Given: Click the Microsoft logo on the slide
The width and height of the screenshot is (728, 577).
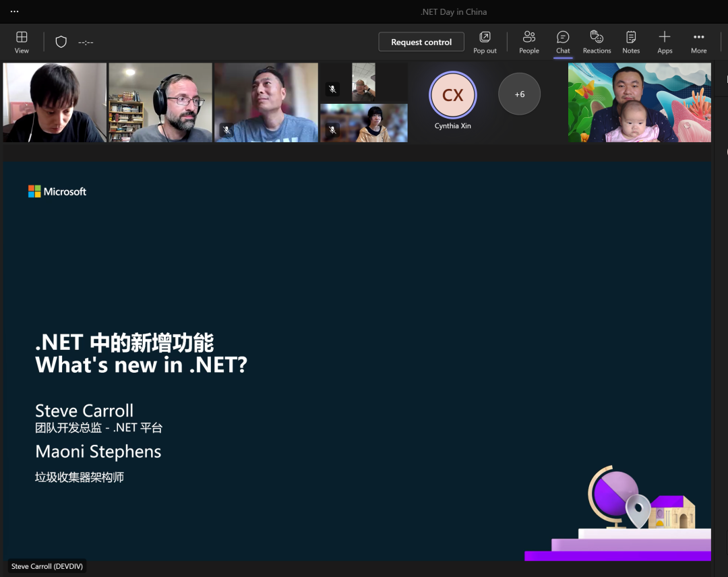Looking at the screenshot, I should (57, 191).
